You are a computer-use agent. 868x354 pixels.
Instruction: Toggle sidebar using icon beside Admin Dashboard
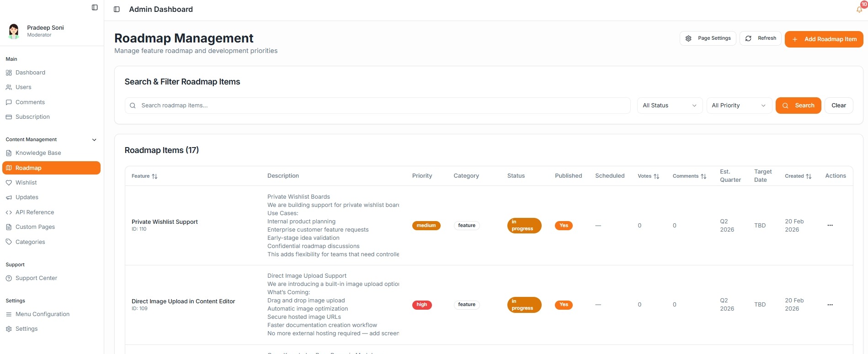(117, 9)
